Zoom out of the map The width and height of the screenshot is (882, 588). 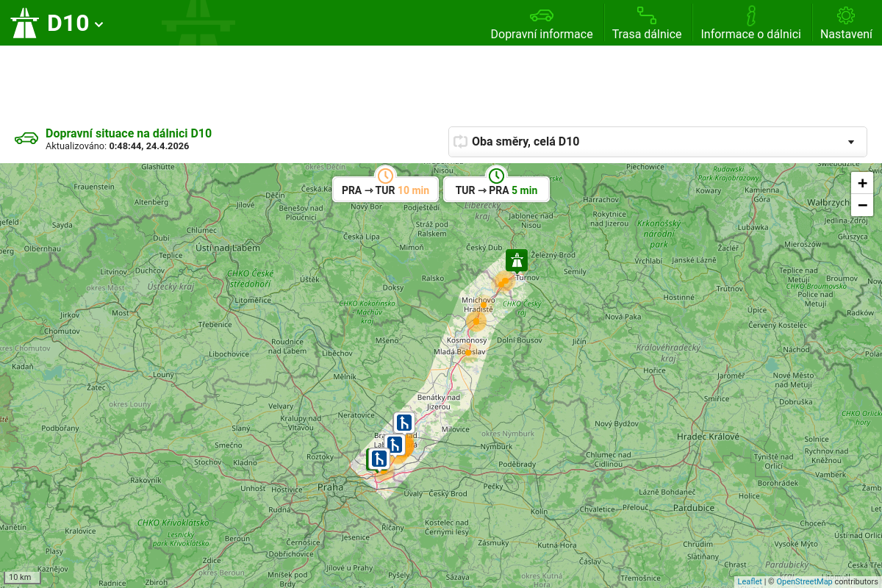(862, 205)
